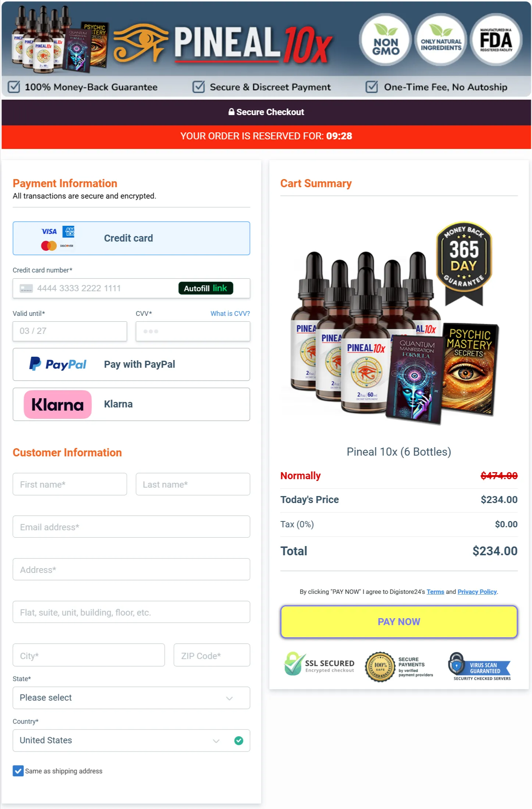
Task: Open the What is CVV link
Action: [x=230, y=313]
